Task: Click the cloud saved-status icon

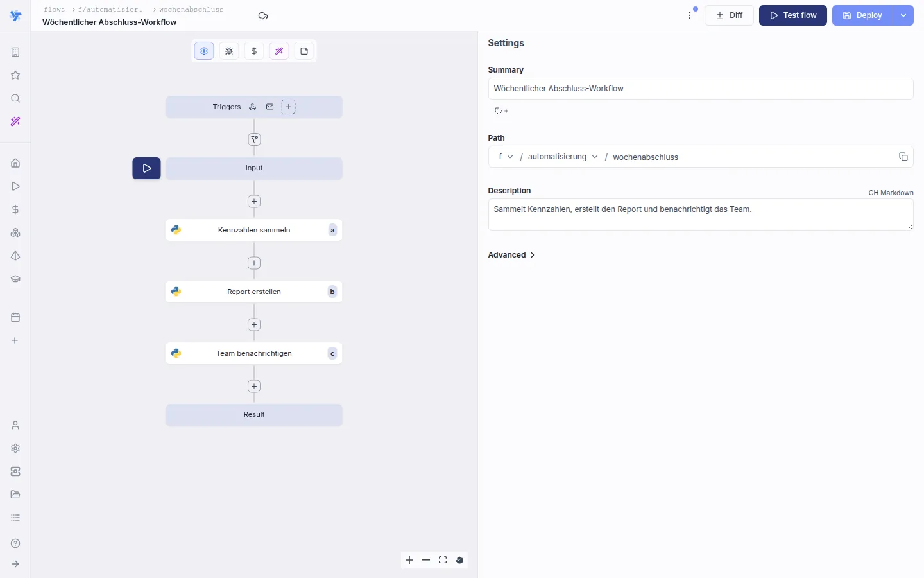Action: (263, 16)
